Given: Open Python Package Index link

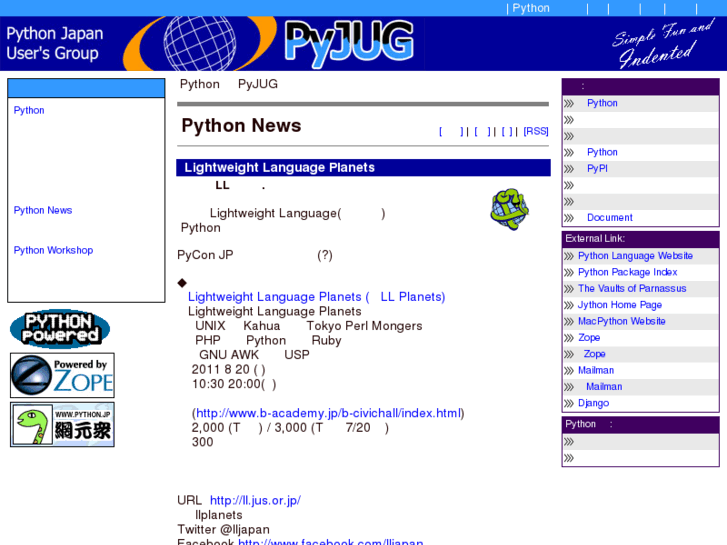Looking at the screenshot, I should point(627,272).
